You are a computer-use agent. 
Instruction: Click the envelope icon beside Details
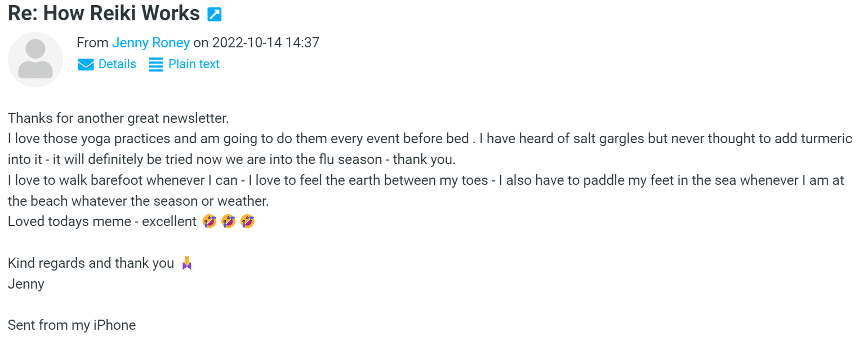pyautogui.click(x=86, y=65)
